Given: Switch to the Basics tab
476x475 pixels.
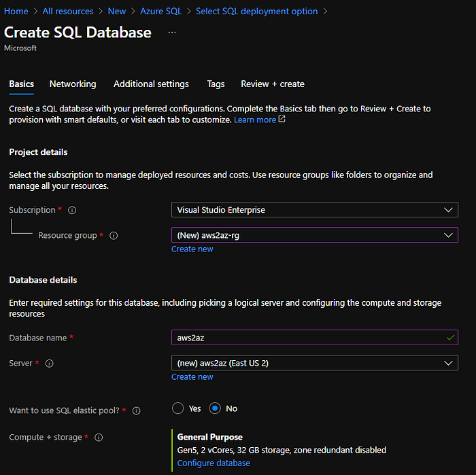Looking at the screenshot, I should 21,84.
